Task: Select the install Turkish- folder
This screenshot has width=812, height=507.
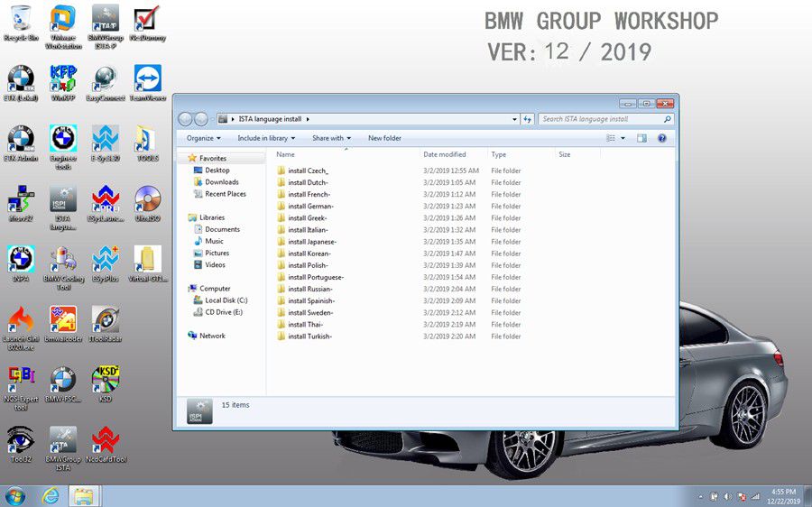Action: point(309,336)
